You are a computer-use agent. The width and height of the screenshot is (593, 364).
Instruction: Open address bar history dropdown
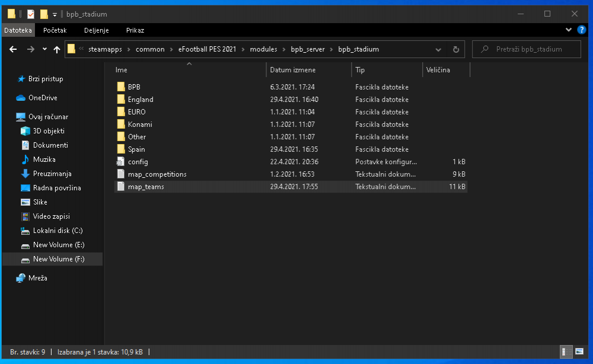(x=438, y=49)
